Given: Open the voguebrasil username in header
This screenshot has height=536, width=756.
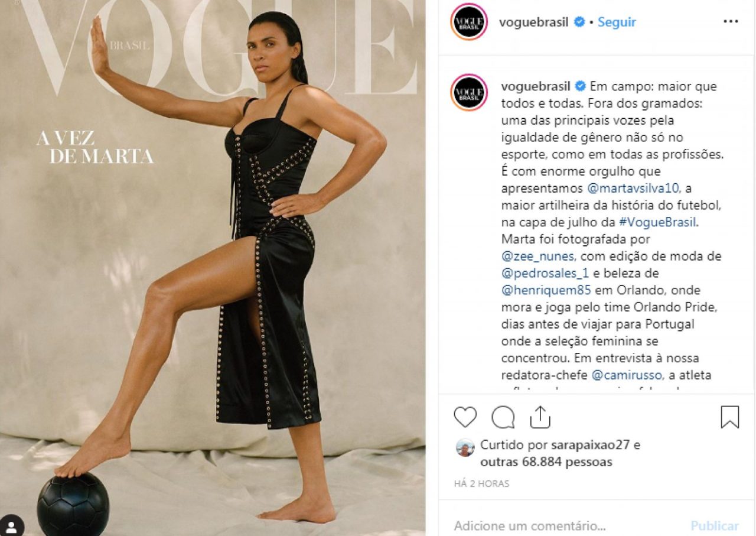Looking at the screenshot, I should [534, 22].
